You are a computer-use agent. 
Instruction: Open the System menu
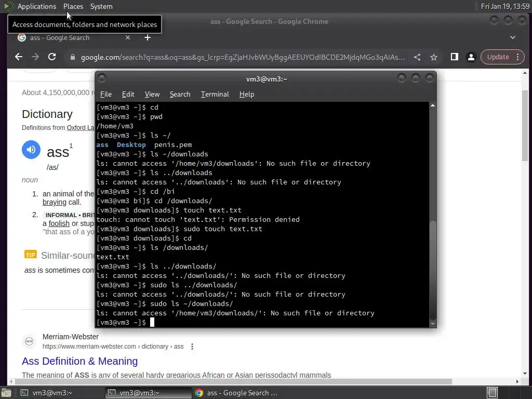point(101,6)
